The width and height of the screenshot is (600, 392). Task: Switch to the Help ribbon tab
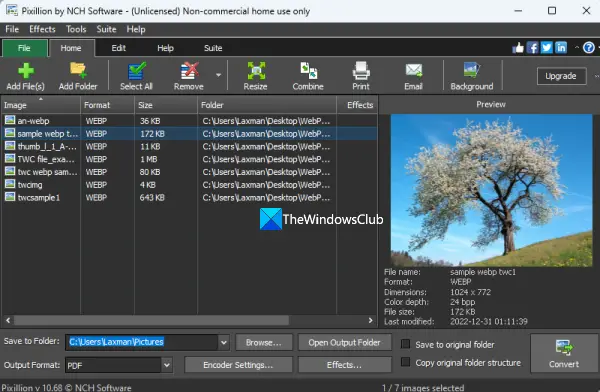pyautogui.click(x=165, y=48)
